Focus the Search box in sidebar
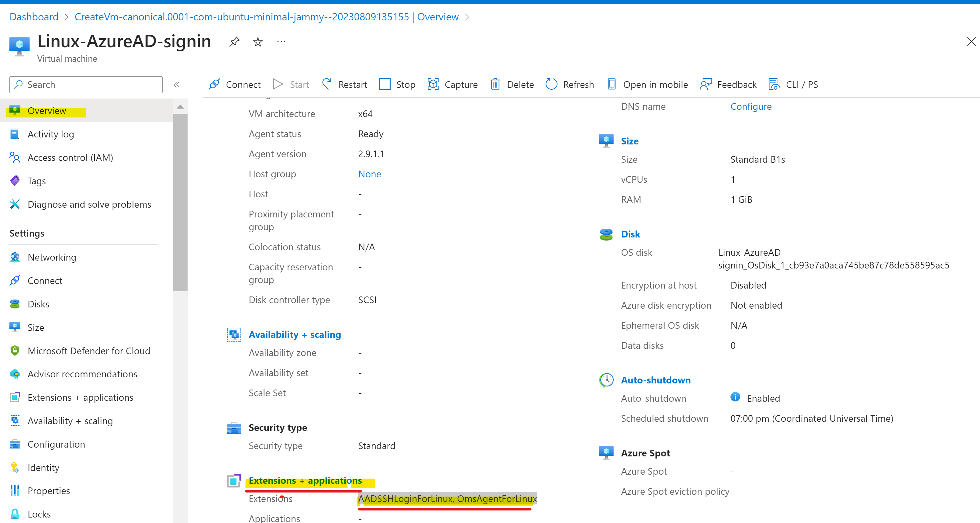 (86, 85)
